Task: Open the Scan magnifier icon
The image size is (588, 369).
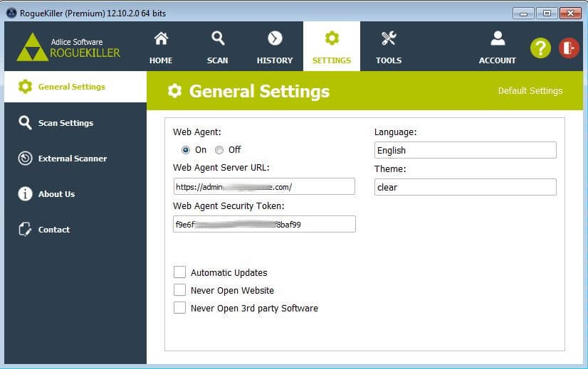Action: [x=218, y=39]
